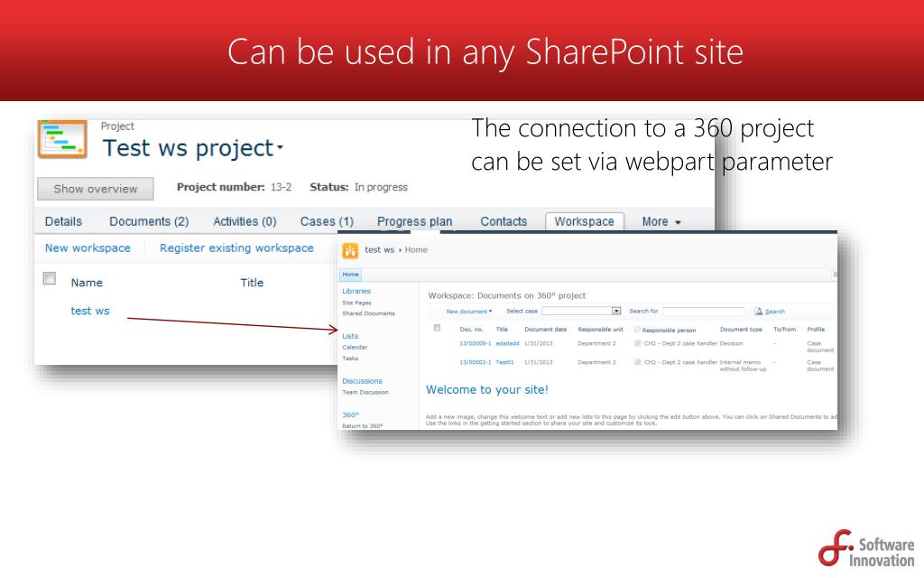This screenshot has width=924, height=578.
Task: Open the New document dropdown
Action: coord(468,311)
